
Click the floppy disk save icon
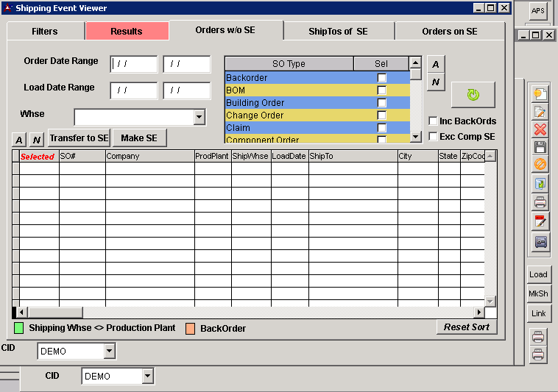[x=540, y=147]
